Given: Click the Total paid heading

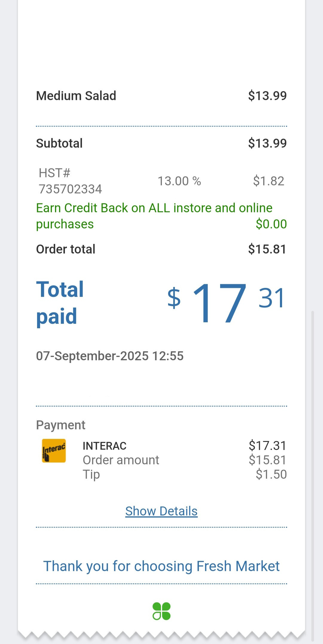Looking at the screenshot, I should coord(60,303).
